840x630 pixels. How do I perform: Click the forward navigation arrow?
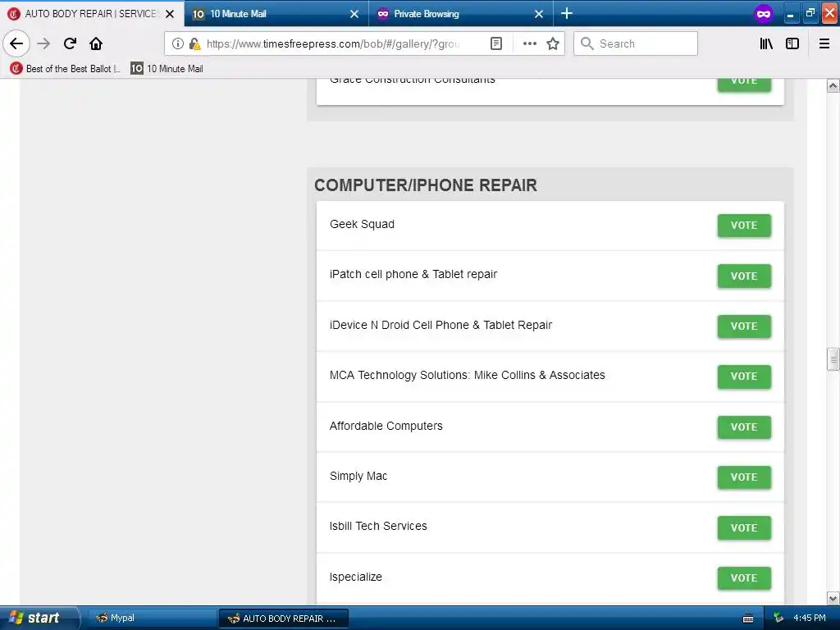pyautogui.click(x=43, y=43)
